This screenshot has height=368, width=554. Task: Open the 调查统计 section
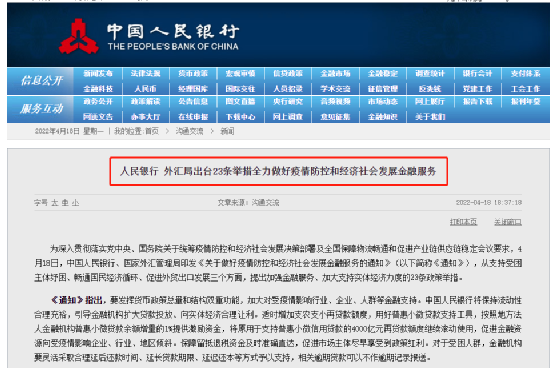[430, 73]
